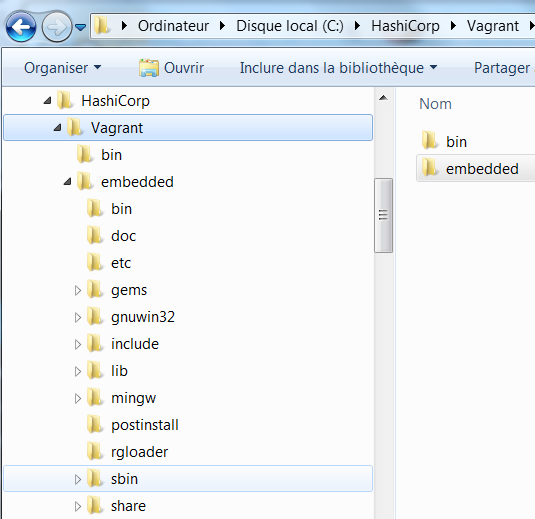The image size is (535, 519).
Task: Open recent locations dropdown next to Forward
Action: coord(81,27)
